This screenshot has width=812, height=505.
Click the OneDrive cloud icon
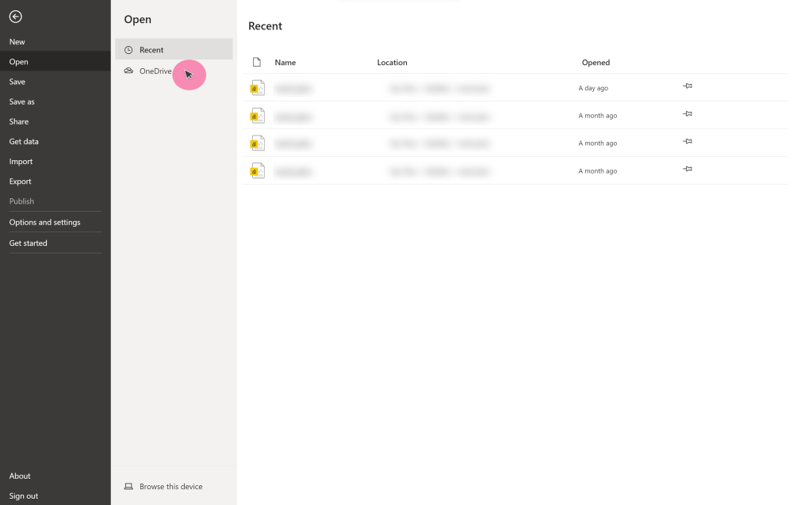point(128,71)
